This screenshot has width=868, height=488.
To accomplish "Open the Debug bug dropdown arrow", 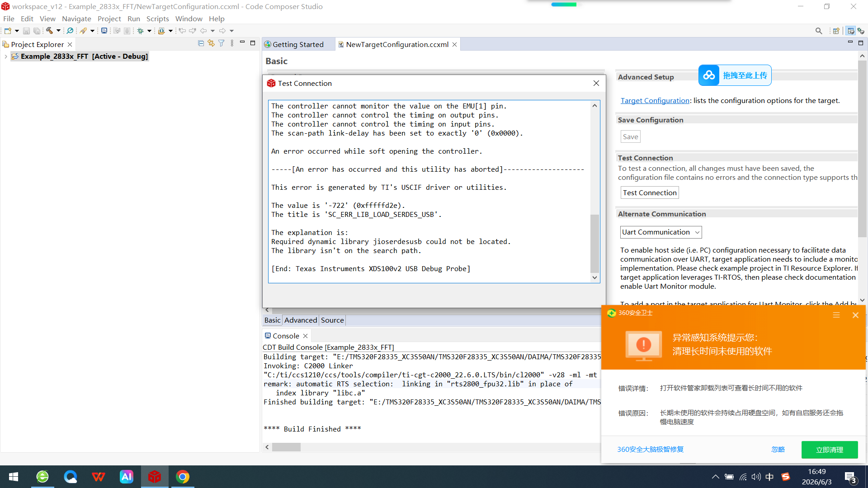I will [149, 31].
